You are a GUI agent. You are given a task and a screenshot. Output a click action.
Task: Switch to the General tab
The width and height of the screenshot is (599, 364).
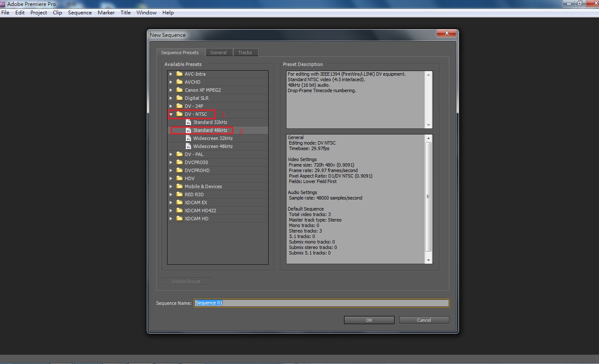click(218, 52)
